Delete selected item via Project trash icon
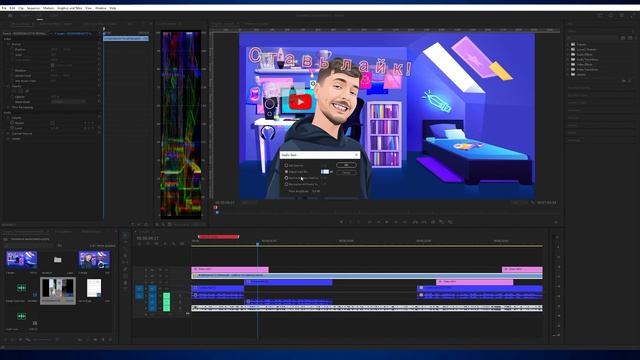 [111, 340]
